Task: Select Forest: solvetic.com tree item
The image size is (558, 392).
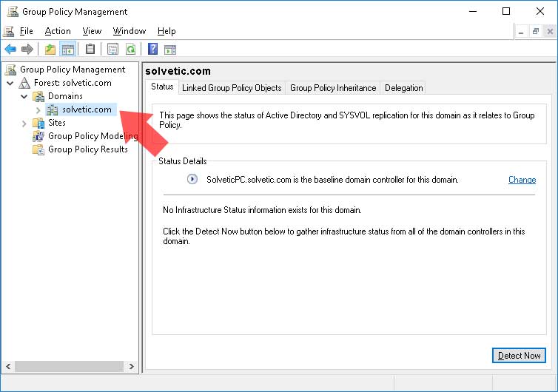Action: click(73, 83)
